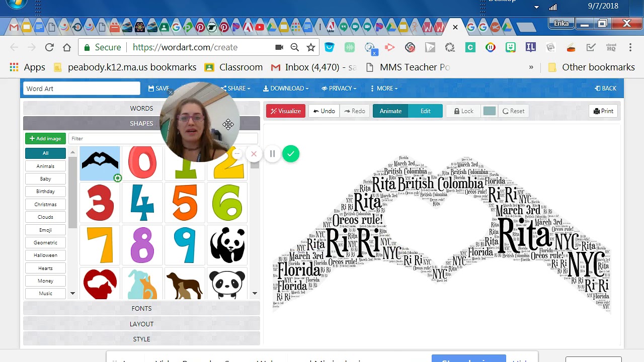Expand the WORDS panel
The image size is (644, 362).
click(x=141, y=108)
